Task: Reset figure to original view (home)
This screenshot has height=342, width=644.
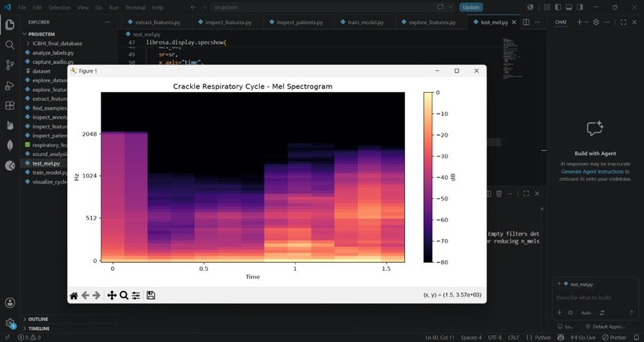Action: 74,296
